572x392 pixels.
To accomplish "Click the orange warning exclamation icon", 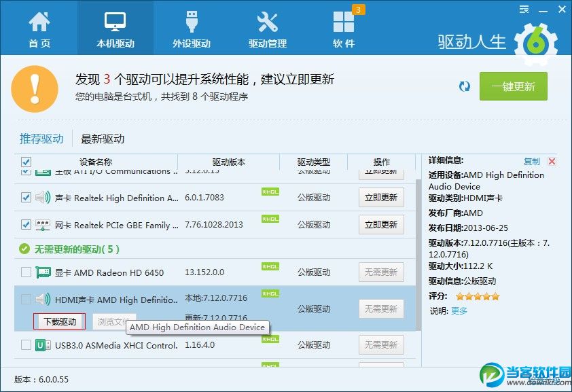I will point(35,89).
